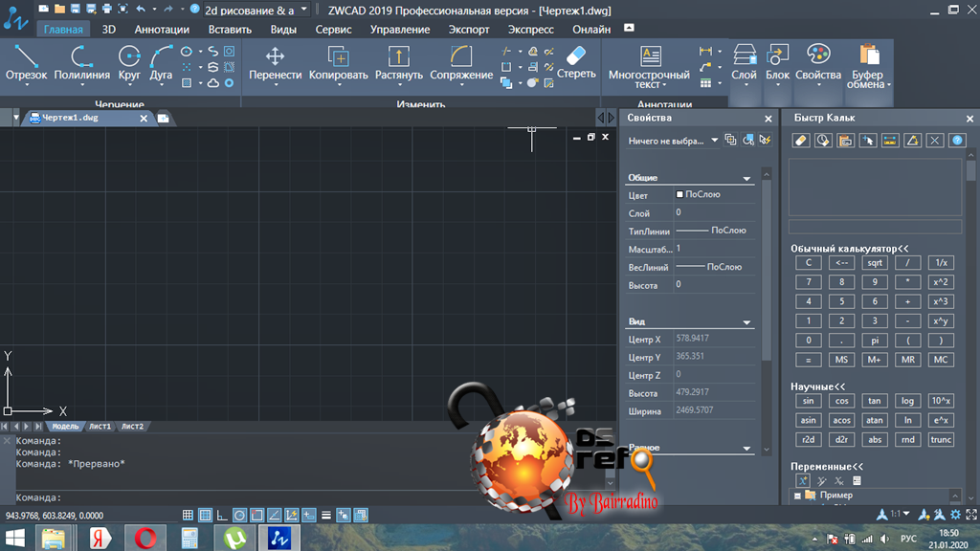Activate the Копировать copy tool

coord(338,63)
